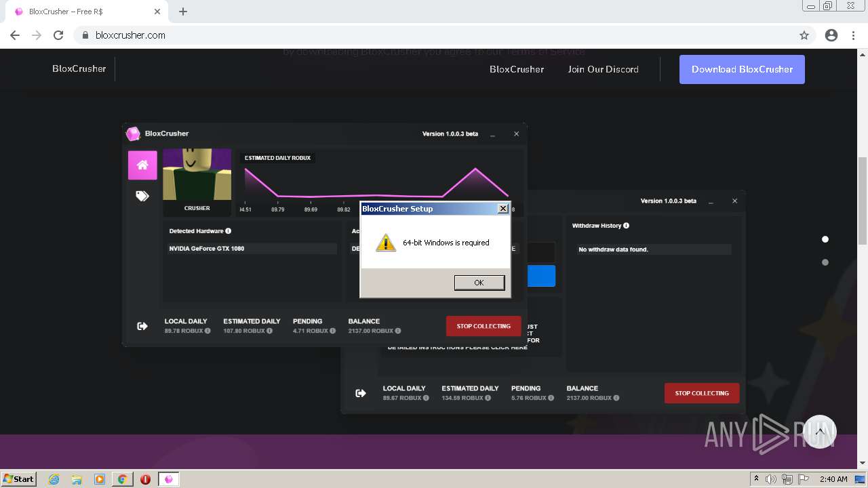Open the Chrome profile avatar

pos(831,35)
